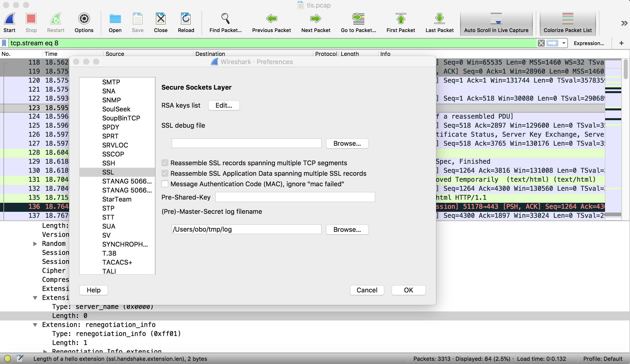Click the SSL debug file input field
Image resolution: width=630 pixels, height=364 pixels.
(x=246, y=143)
